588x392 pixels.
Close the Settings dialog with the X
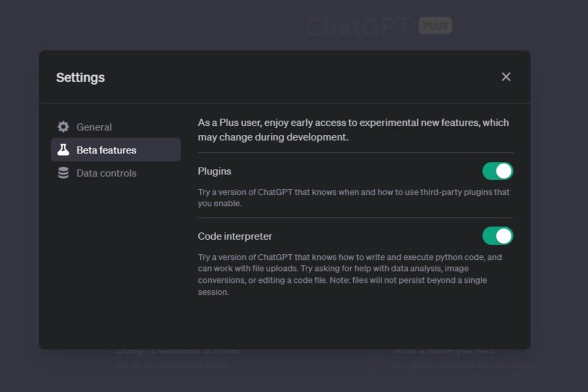[506, 77]
